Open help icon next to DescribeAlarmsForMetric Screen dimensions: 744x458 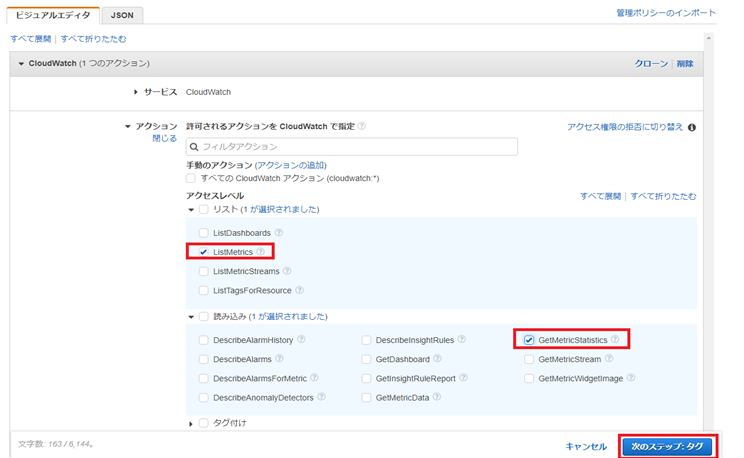(315, 378)
